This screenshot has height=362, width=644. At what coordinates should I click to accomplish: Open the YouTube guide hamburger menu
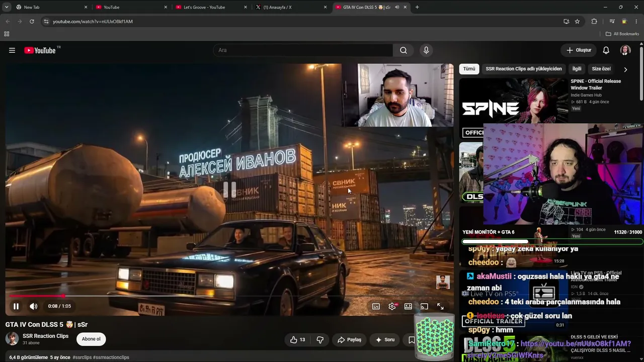(x=12, y=50)
